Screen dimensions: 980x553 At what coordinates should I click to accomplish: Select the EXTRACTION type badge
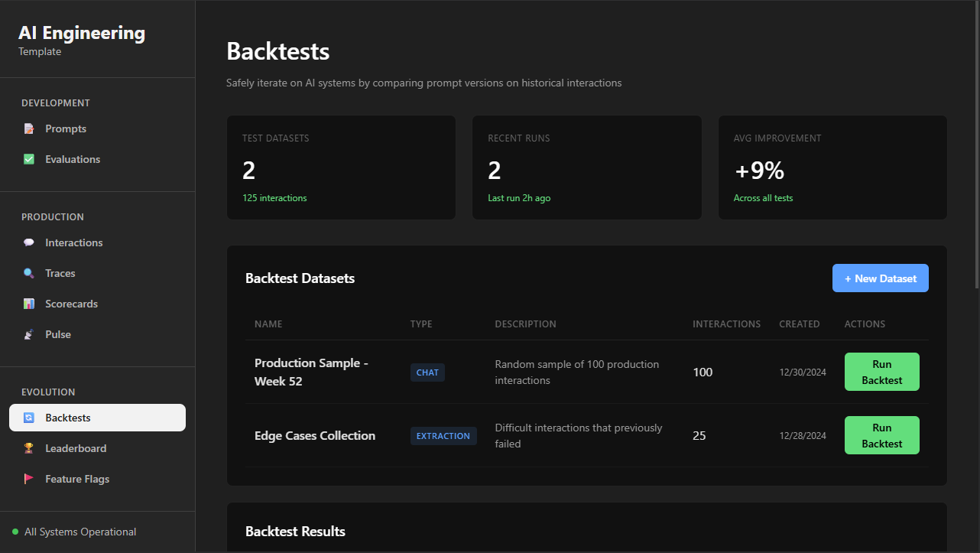(443, 435)
